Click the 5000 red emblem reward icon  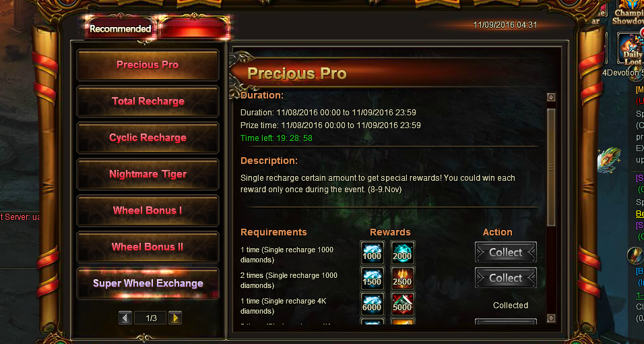[x=403, y=304]
